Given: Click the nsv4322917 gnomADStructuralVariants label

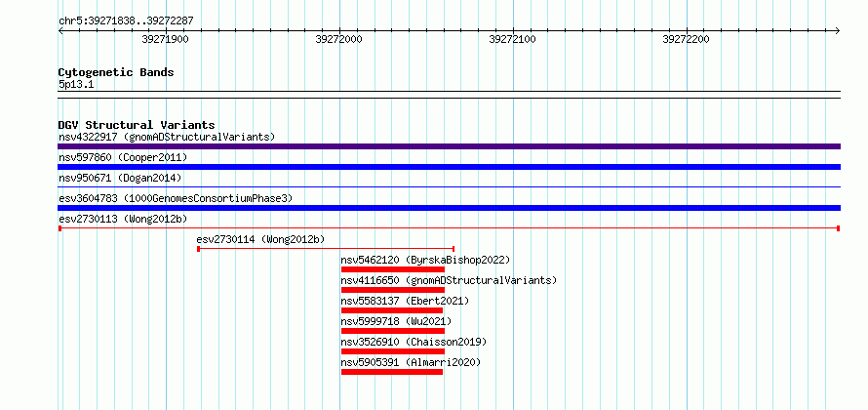Looking at the screenshot, I should 167,137.
